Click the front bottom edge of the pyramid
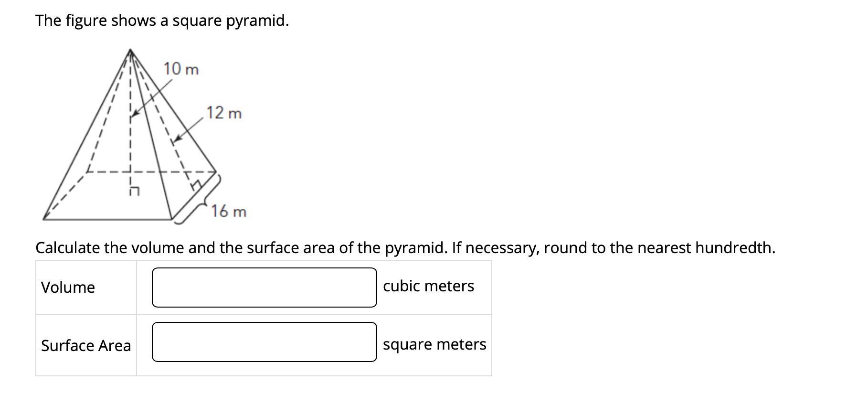 pyautogui.click(x=107, y=220)
